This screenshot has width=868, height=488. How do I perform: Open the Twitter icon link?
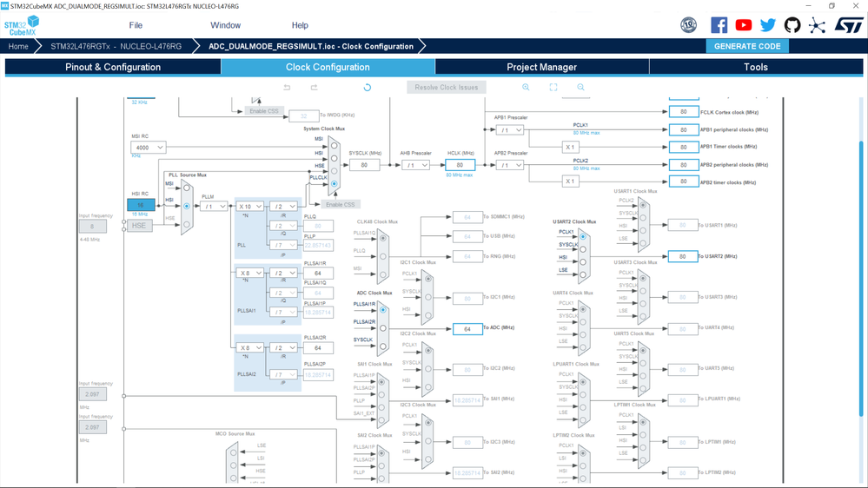[768, 25]
